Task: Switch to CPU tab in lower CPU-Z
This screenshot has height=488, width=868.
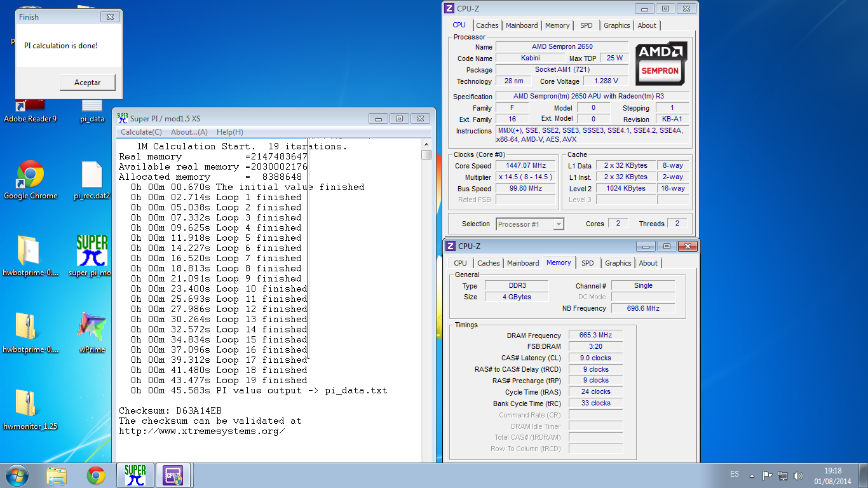Action: [x=460, y=263]
